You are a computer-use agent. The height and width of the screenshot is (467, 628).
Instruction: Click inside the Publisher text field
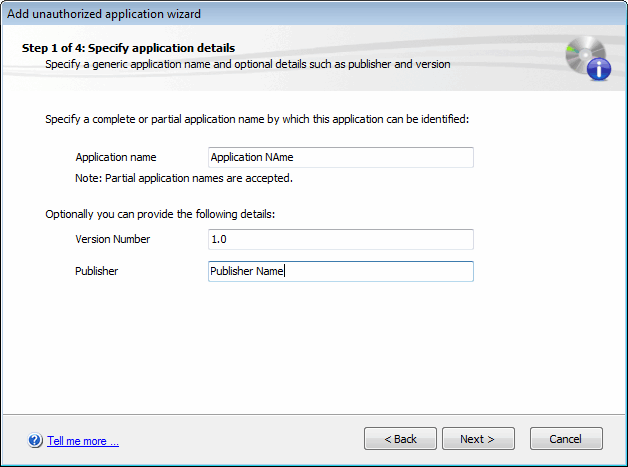pyautogui.click(x=341, y=272)
